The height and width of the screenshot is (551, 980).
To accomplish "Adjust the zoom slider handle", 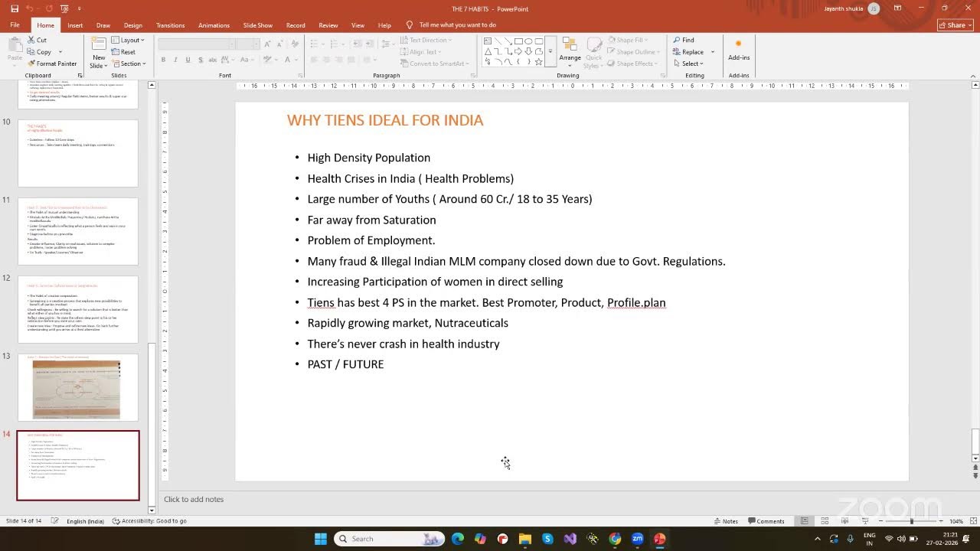I will tap(911, 521).
